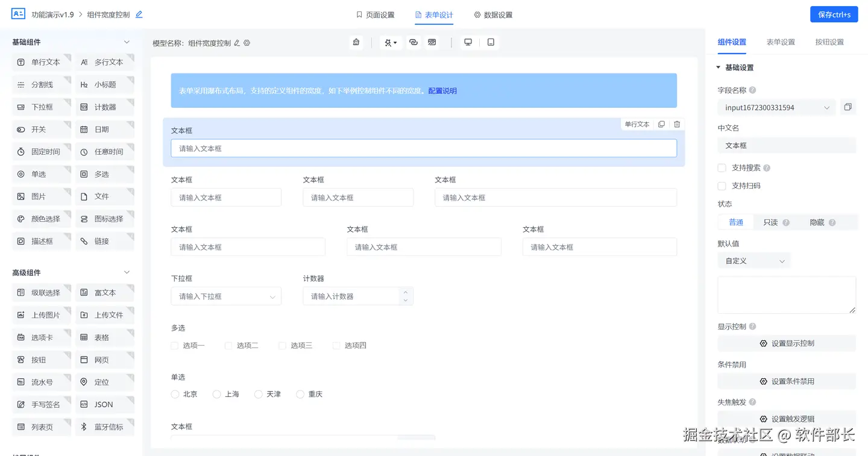Add a 日期 date component

[104, 130]
